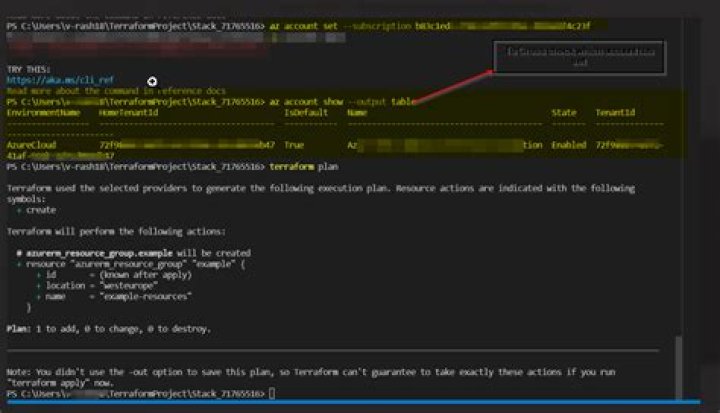Click the 'IsDefault' column header
Viewport: 720px width, 413px height.
tap(306, 113)
